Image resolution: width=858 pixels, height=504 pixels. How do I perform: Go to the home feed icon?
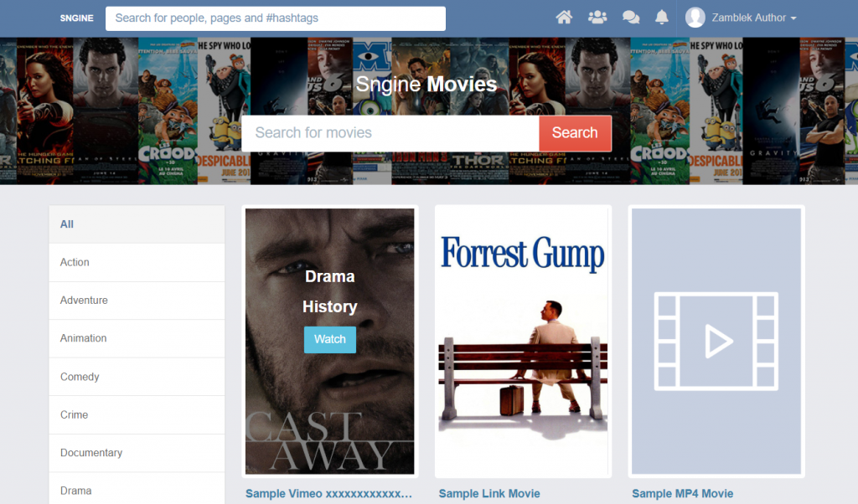[x=564, y=18]
